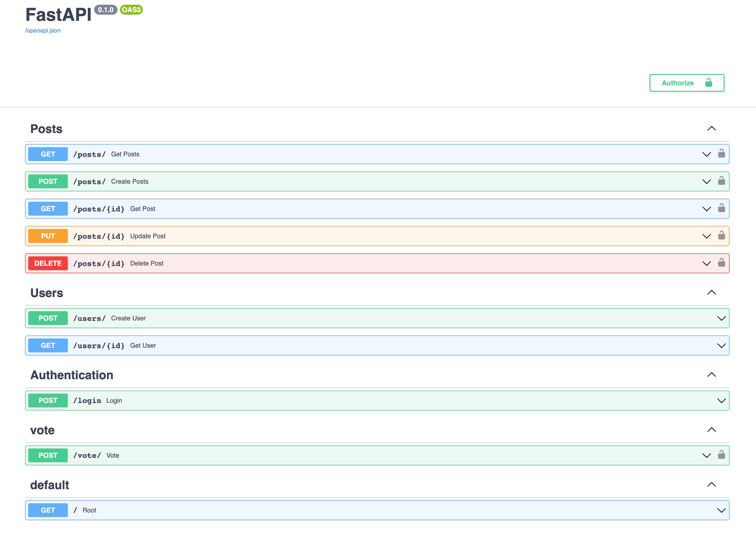Collapse the default section using its arrow

point(711,485)
